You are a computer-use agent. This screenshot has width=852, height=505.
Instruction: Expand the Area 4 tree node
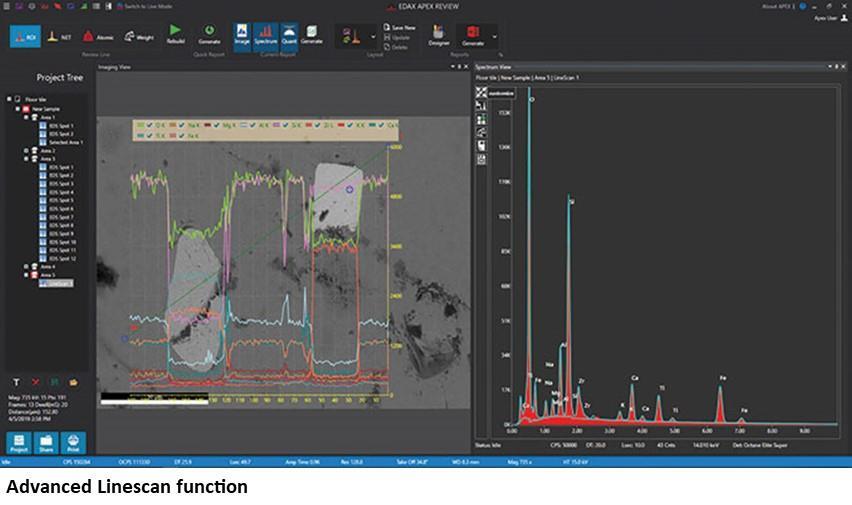pyautogui.click(x=26, y=266)
